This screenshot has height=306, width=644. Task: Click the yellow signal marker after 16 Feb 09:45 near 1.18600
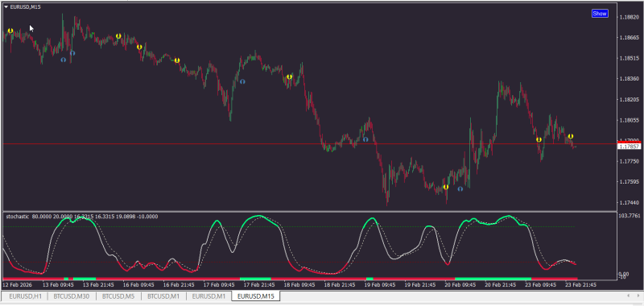coord(139,47)
